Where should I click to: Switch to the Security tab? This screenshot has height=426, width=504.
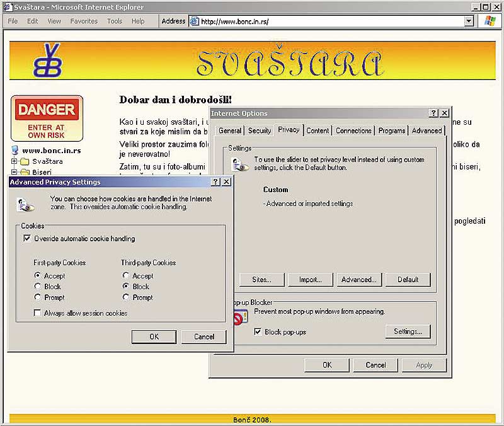(x=260, y=130)
